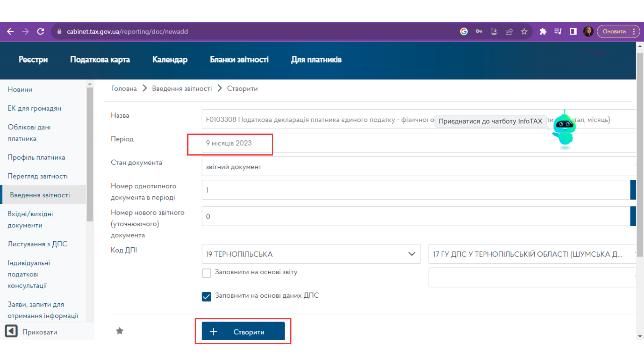The height and width of the screenshot is (362, 644).
Task: Open the Податкова карта menu
Action: (x=100, y=60)
